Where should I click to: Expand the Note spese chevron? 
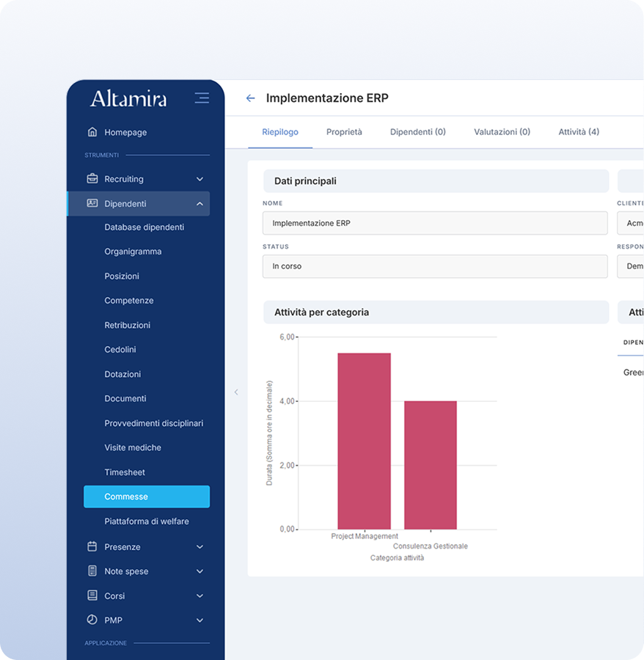coord(200,571)
